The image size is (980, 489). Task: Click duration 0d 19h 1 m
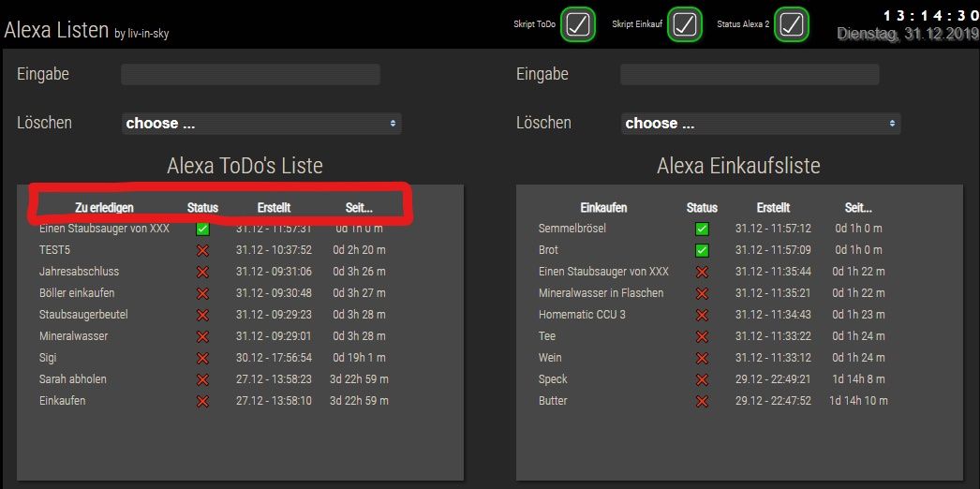click(x=360, y=358)
